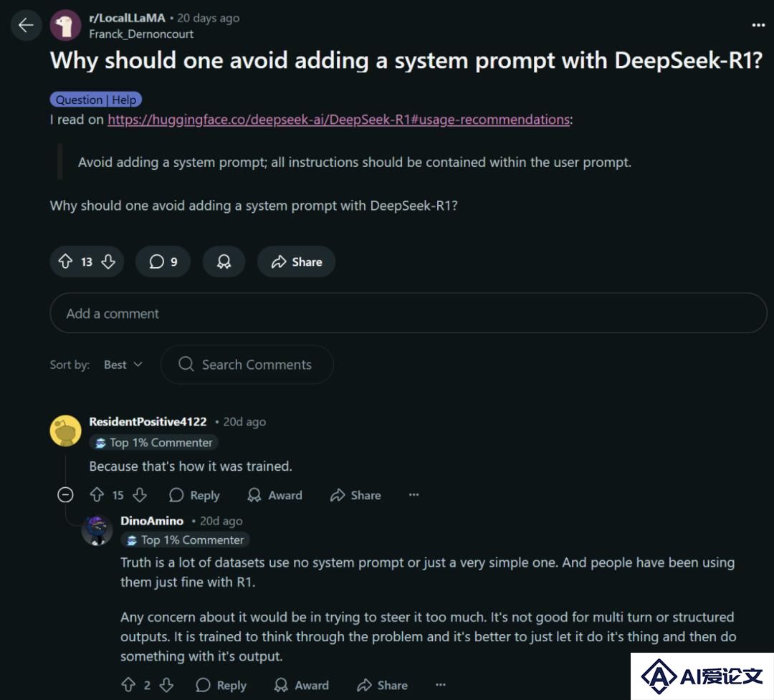Image resolution: width=774 pixels, height=700 pixels.
Task: Reply to ResidentPositive4122's comment
Action: (194, 494)
